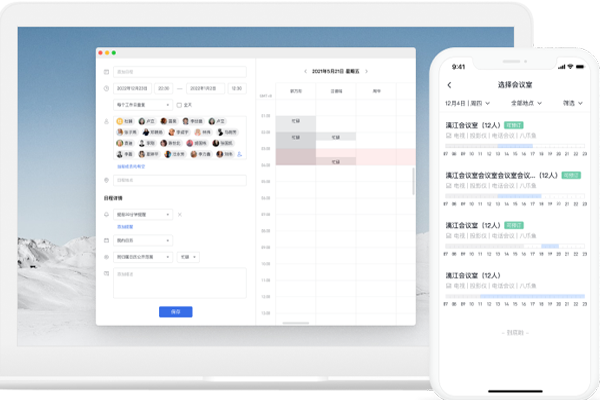Viewport: 600px width, 400px height.
Task: Click the calendar icon beside the title field
Action: click(x=106, y=72)
